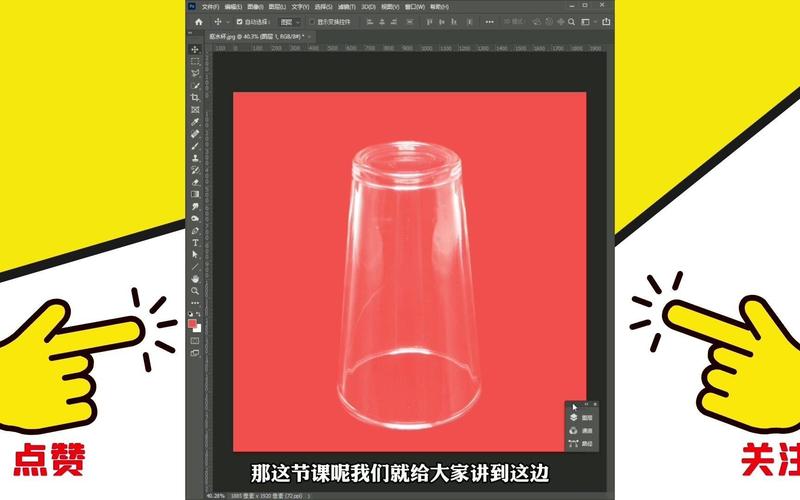Toggle the 显示变换控件 checkbox

[x=311, y=21]
